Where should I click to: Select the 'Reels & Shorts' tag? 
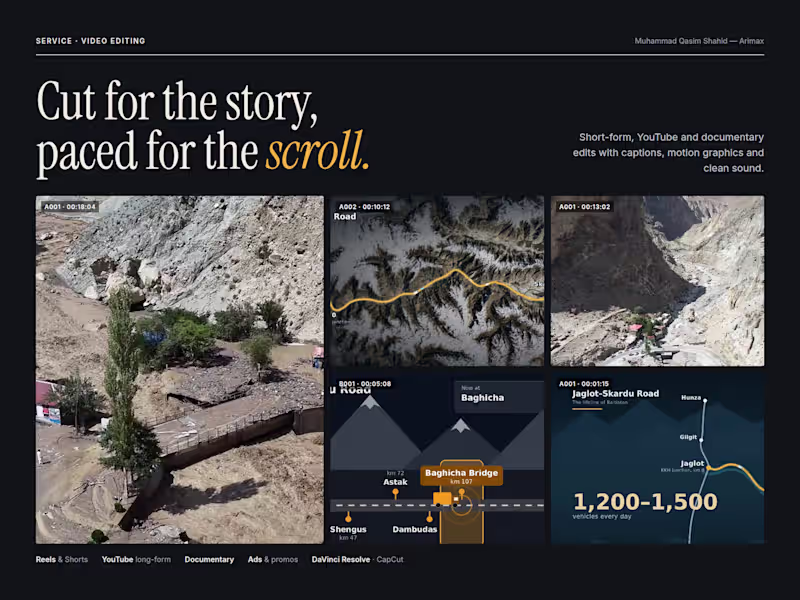tap(62, 560)
